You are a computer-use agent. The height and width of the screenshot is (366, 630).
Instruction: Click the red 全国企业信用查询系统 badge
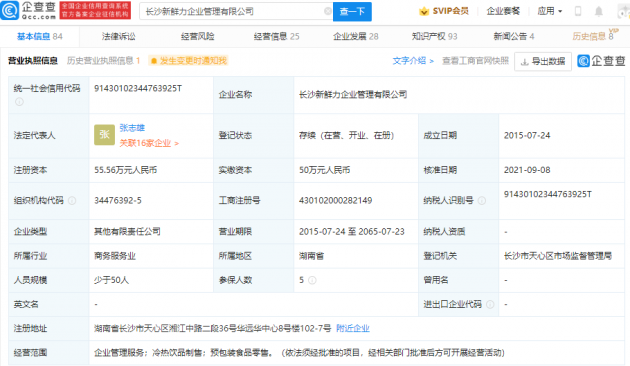coord(95,10)
